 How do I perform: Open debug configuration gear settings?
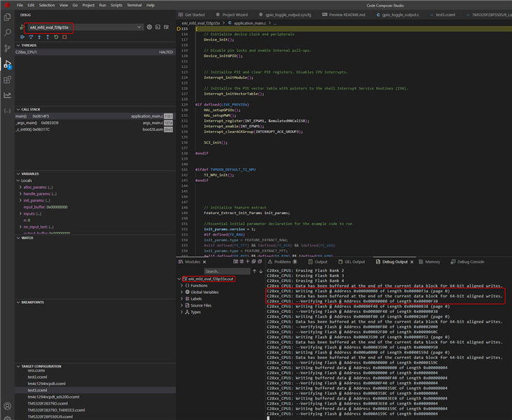(x=149, y=27)
